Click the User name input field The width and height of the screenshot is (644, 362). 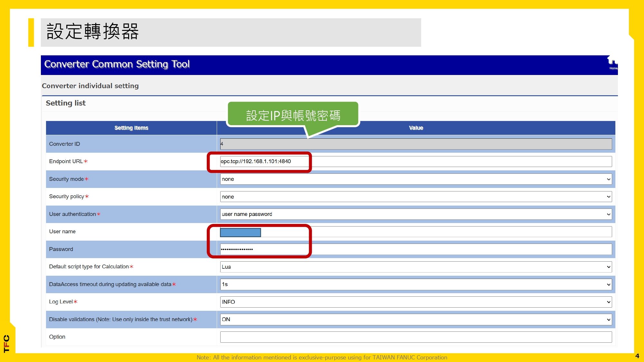click(416, 232)
